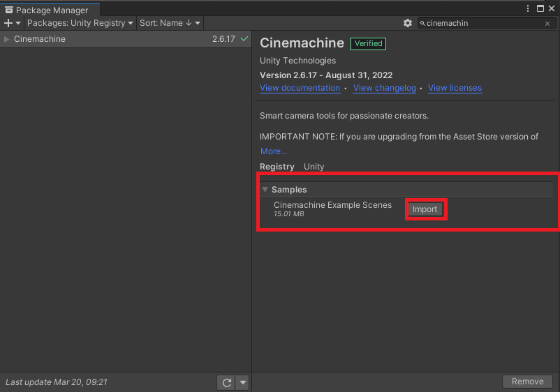Open the Sort: Name dropdown
This screenshot has width=560, height=392.
(170, 23)
